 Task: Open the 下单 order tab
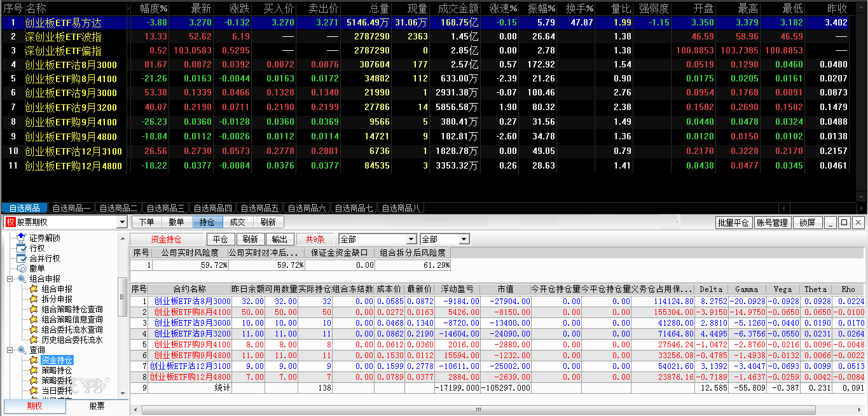pos(146,222)
